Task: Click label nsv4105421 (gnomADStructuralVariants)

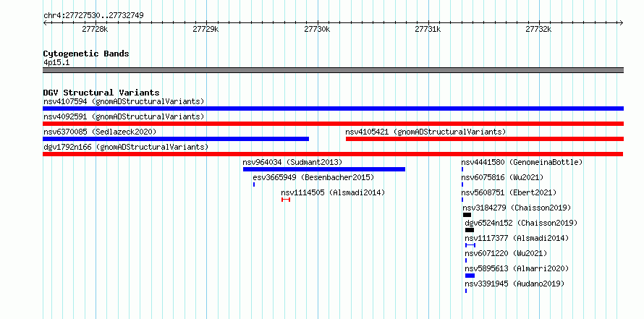Action: (425, 132)
